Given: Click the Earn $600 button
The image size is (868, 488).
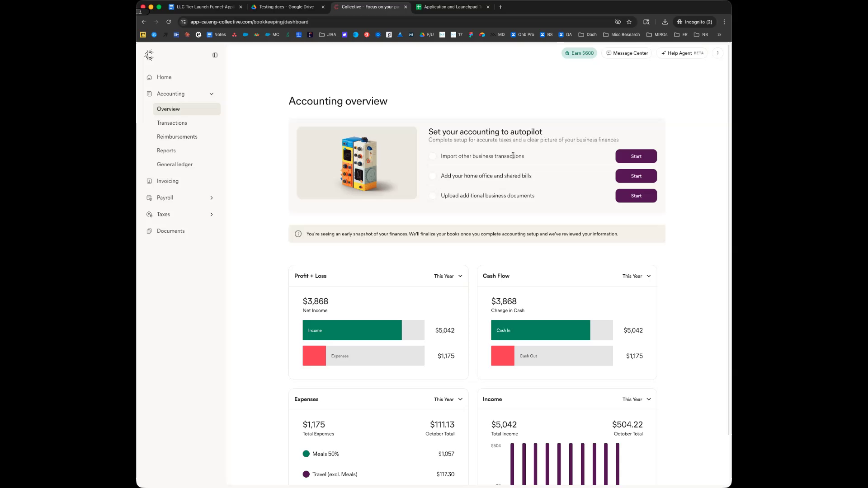Looking at the screenshot, I should (x=579, y=53).
